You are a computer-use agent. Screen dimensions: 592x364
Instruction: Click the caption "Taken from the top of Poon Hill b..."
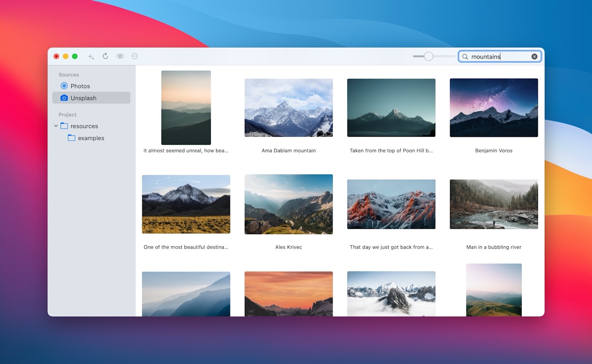[x=391, y=151]
